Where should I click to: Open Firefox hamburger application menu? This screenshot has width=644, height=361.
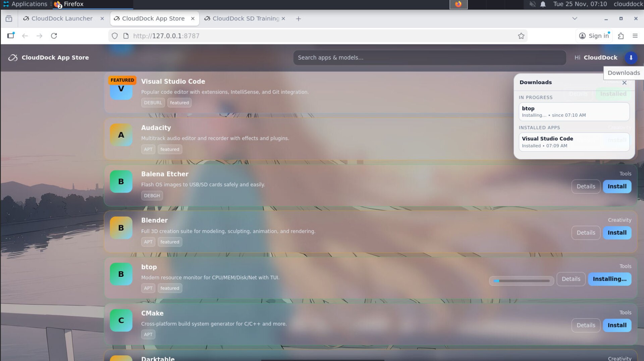pos(635,36)
